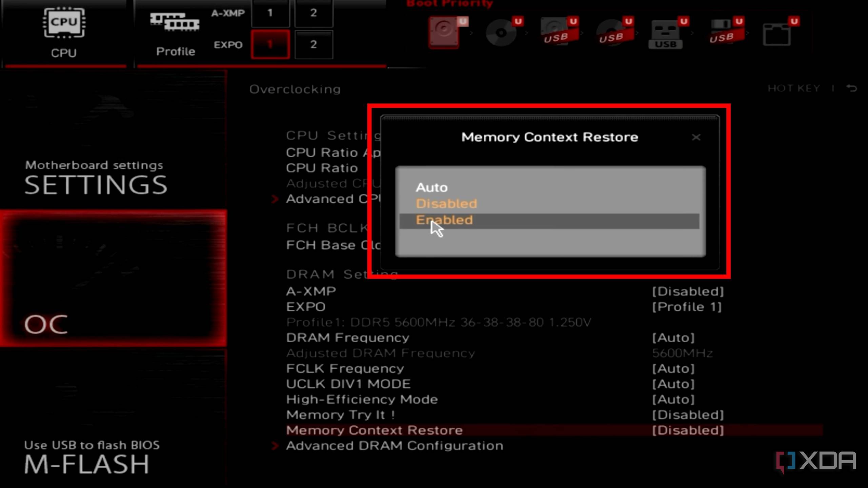Screen dimensions: 868x488
Task: Select the hard disk boot priority icon
Action: tap(445, 32)
